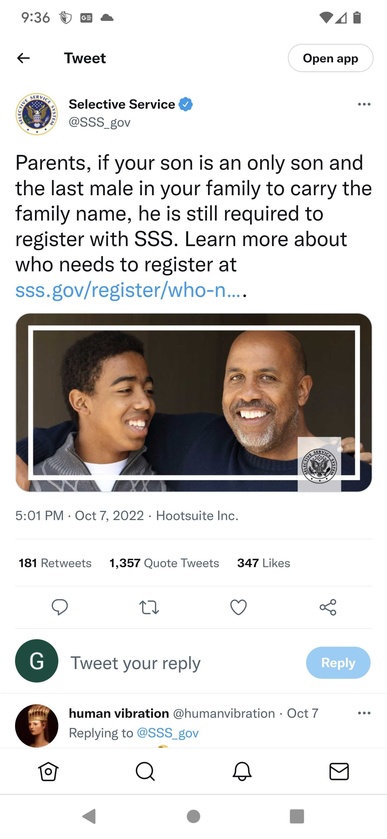
Task: View the 347 Likes list
Action: 263,563
